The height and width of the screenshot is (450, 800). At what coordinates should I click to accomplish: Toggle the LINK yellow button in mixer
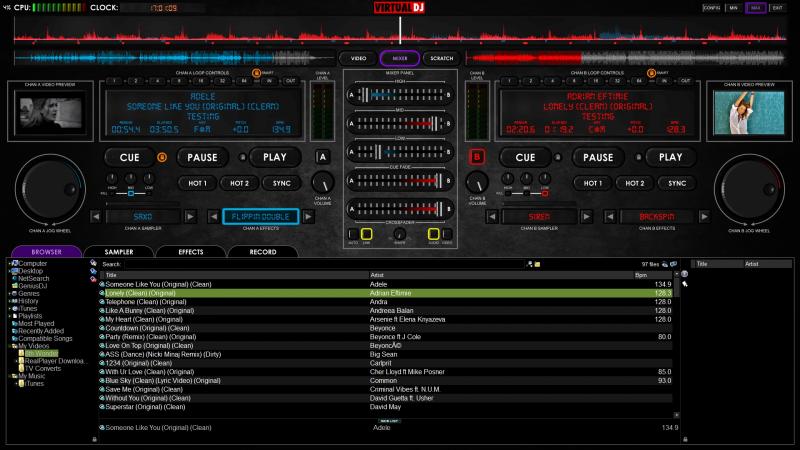366,234
